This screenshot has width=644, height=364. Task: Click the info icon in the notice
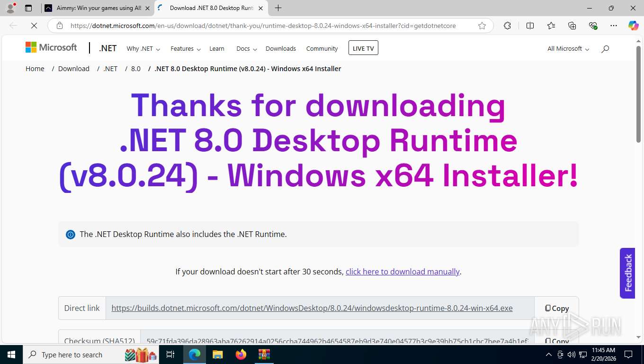click(71, 234)
